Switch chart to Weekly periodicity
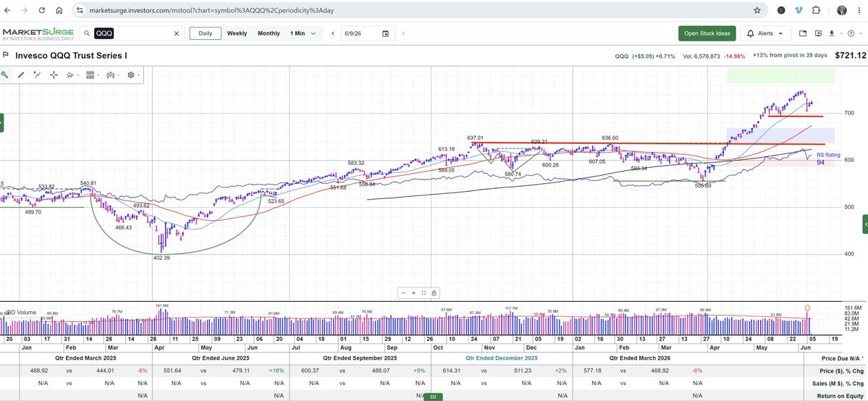The image size is (868, 401). click(237, 33)
